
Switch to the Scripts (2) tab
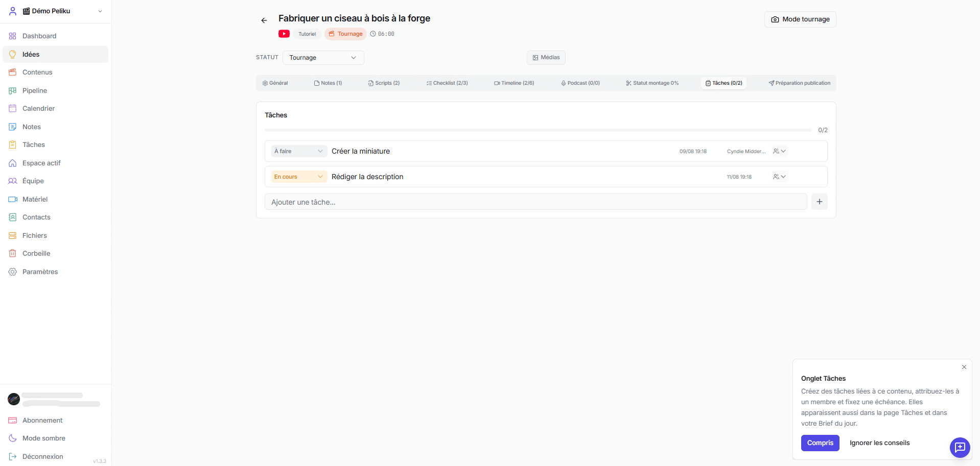tap(384, 83)
